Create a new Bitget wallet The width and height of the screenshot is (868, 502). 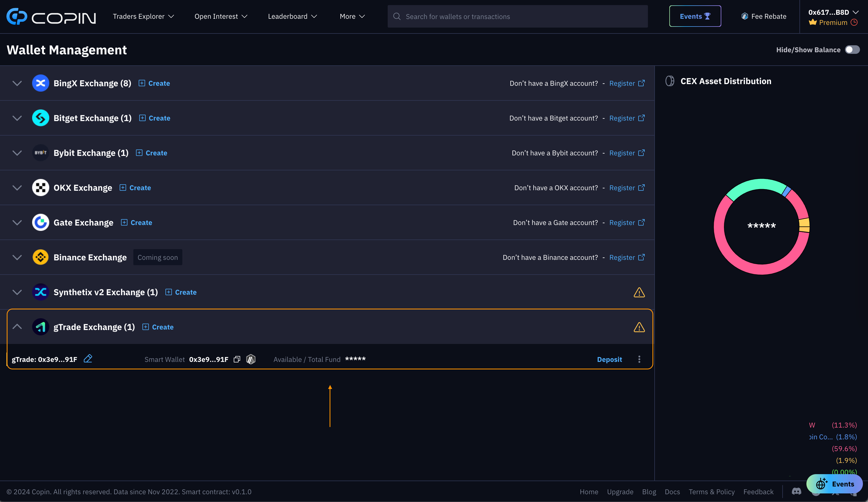click(155, 118)
